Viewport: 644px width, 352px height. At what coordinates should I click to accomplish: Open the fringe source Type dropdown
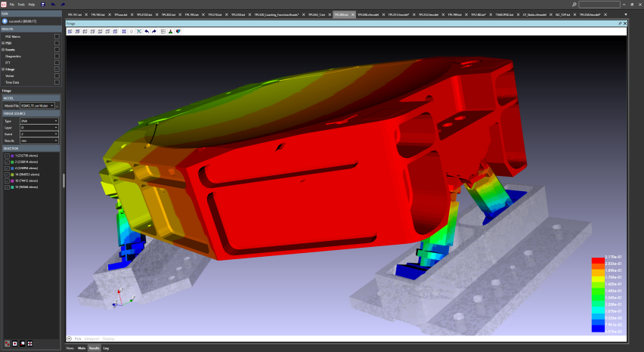point(39,121)
